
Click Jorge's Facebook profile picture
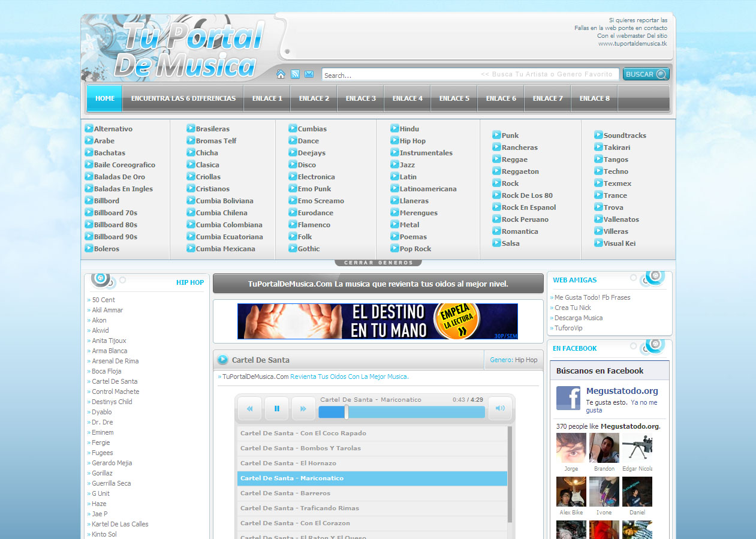[x=571, y=448]
